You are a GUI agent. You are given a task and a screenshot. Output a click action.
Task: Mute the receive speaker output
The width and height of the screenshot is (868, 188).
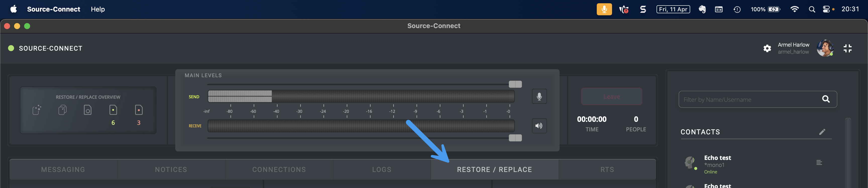pyautogui.click(x=539, y=126)
